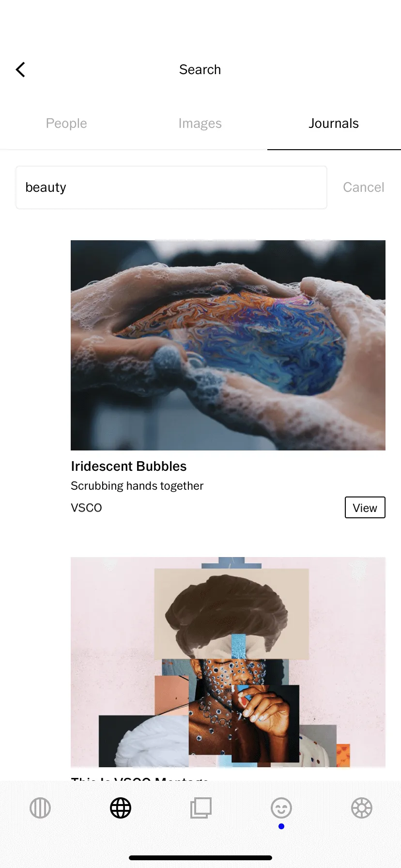This screenshot has height=868, width=401.
Task: Tap the blue notification dot under profile
Action: tap(281, 826)
